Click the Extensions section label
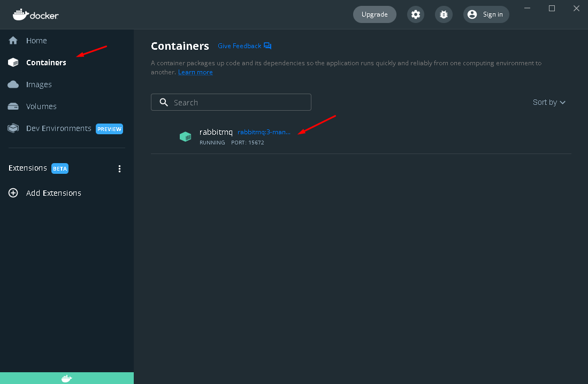 (28, 168)
